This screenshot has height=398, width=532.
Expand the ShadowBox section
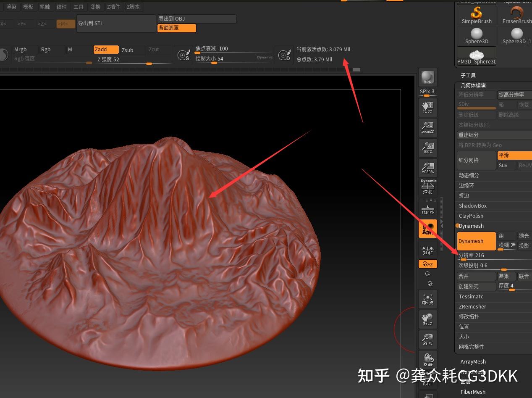coord(473,206)
